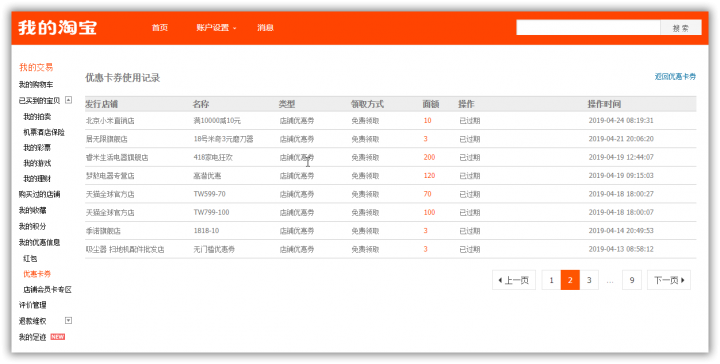
Task: Click the current page 2 button
Action: pyautogui.click(x=570, y=280)
